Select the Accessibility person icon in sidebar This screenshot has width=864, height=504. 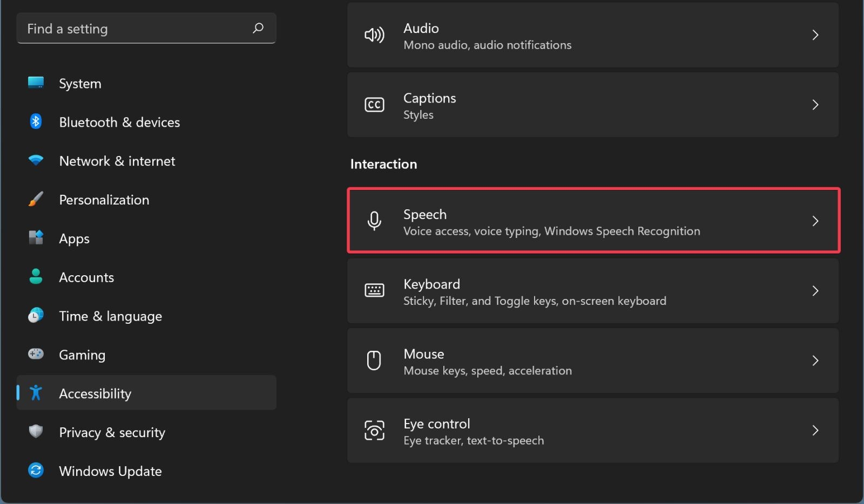point(36,393)
